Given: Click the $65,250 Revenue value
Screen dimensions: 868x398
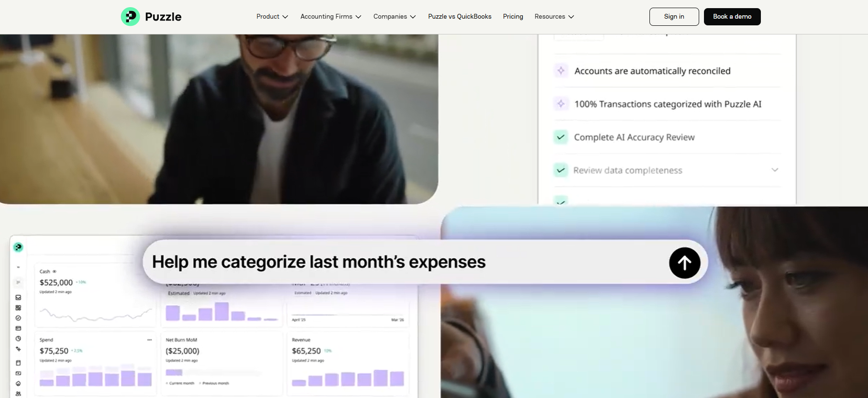Looking at the screenshot, I should 306,351.
